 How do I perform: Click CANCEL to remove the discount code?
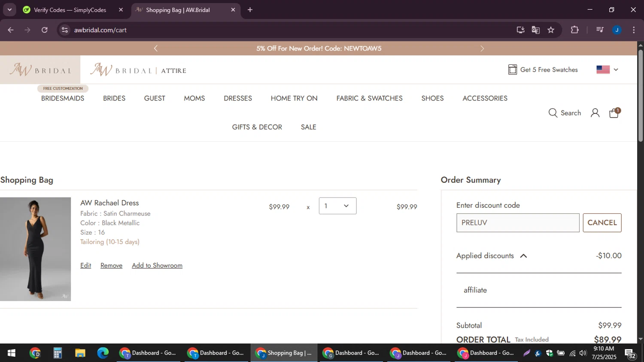point(602,223)
